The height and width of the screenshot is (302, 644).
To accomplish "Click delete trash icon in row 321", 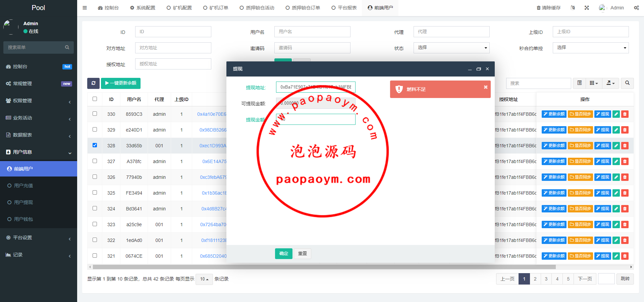I will (625, 256).
